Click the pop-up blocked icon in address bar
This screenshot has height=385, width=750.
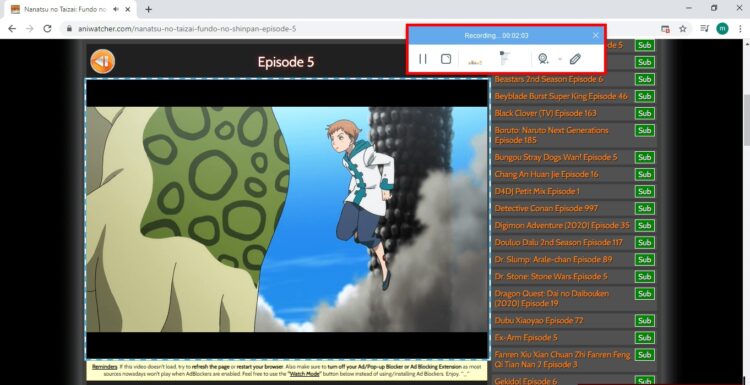(x=665, y=29)
